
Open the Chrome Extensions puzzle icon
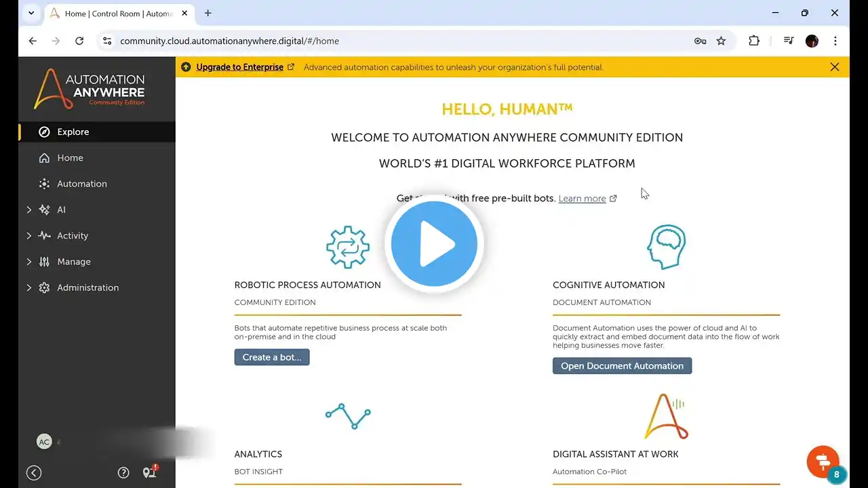point(754,41)
